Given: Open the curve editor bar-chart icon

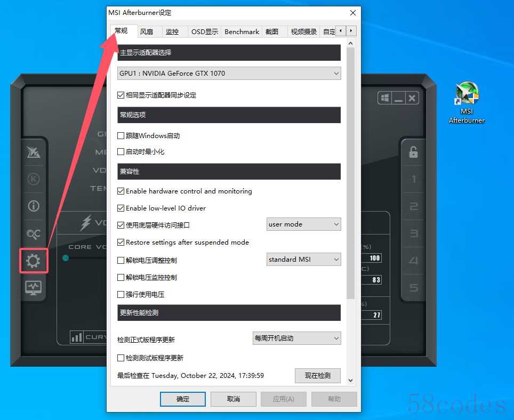Looking at the screenshot, I should point(77,337).
